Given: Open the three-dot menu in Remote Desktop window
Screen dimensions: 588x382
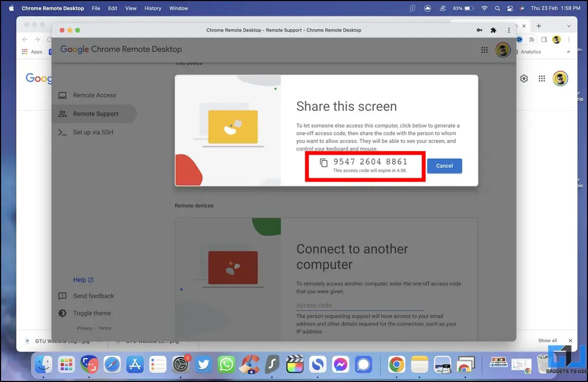Looking at the screenshot, I should point(509,30).
